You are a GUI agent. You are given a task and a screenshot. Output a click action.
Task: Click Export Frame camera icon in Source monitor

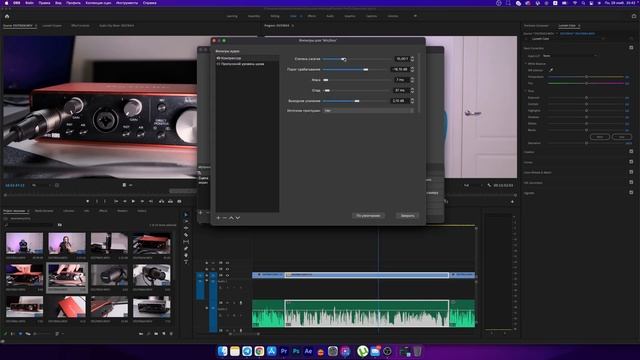click(x=179, y=201)
